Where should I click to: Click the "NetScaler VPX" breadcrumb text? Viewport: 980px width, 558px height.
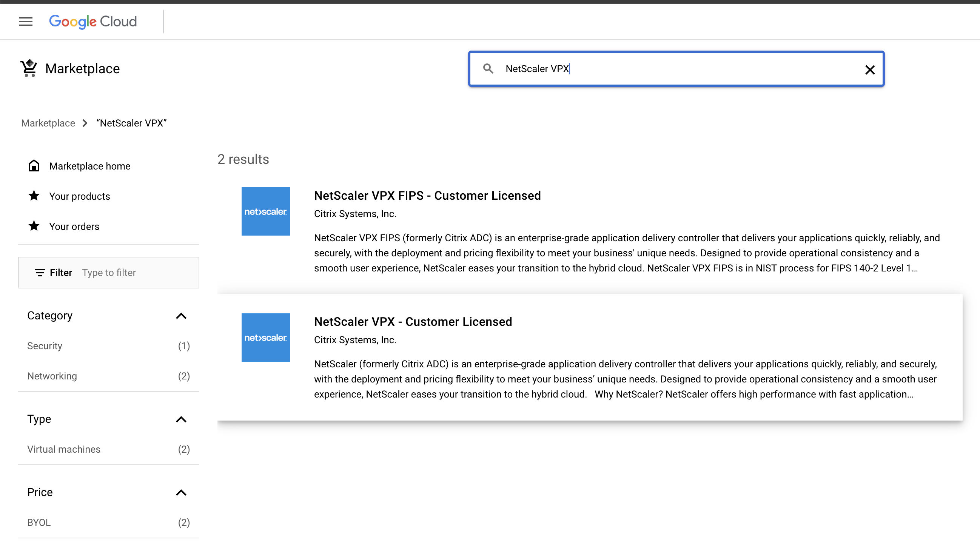[131, 123]
